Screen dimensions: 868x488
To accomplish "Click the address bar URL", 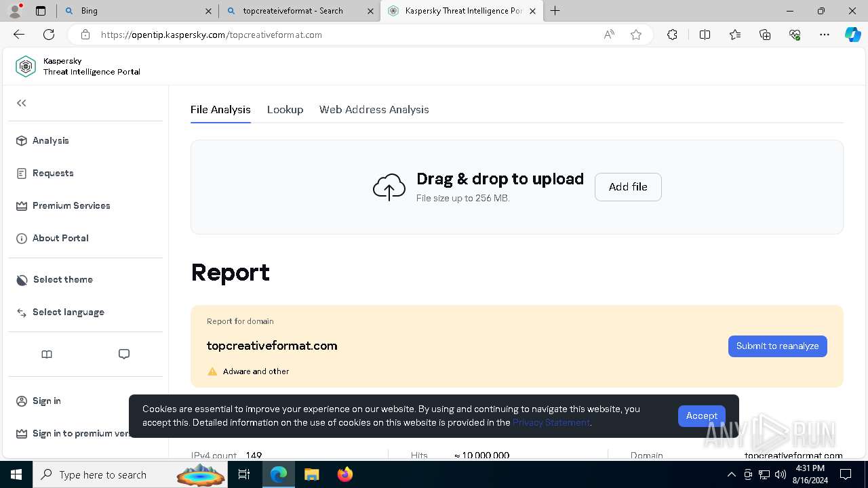I will click(x=211, y=35).
